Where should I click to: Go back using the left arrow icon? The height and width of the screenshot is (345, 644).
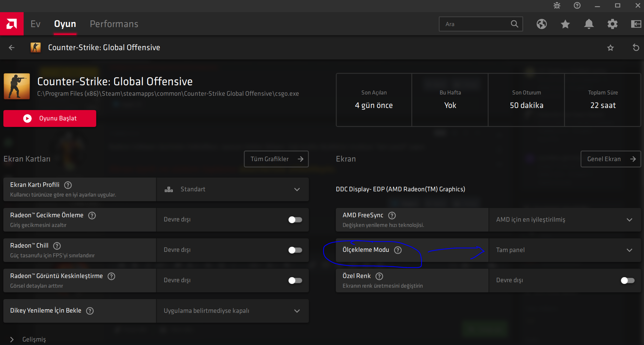(12, 48)
